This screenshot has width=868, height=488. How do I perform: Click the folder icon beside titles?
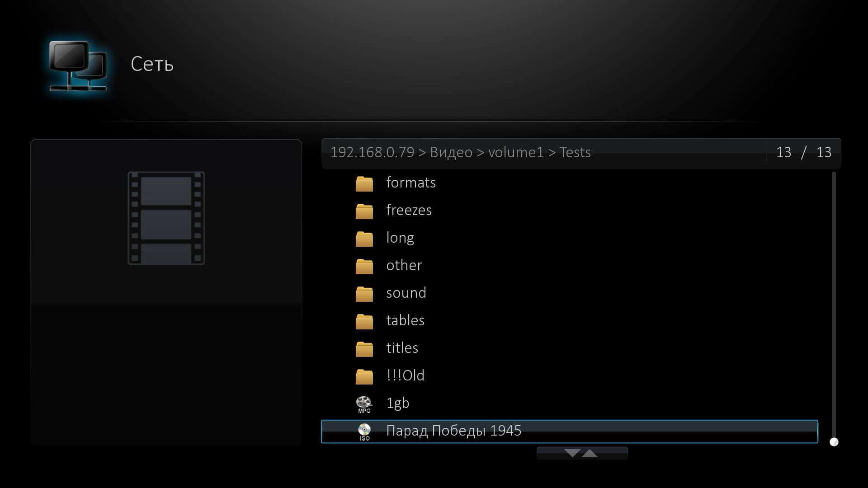coord(364,349)
